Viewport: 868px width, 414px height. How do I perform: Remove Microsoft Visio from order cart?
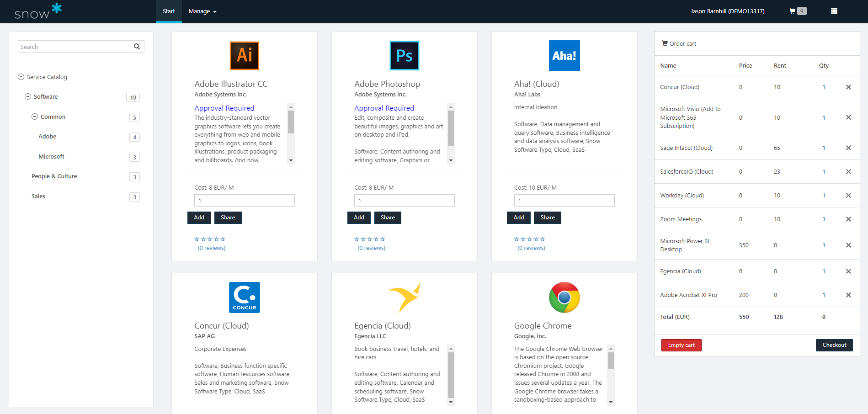848,117
